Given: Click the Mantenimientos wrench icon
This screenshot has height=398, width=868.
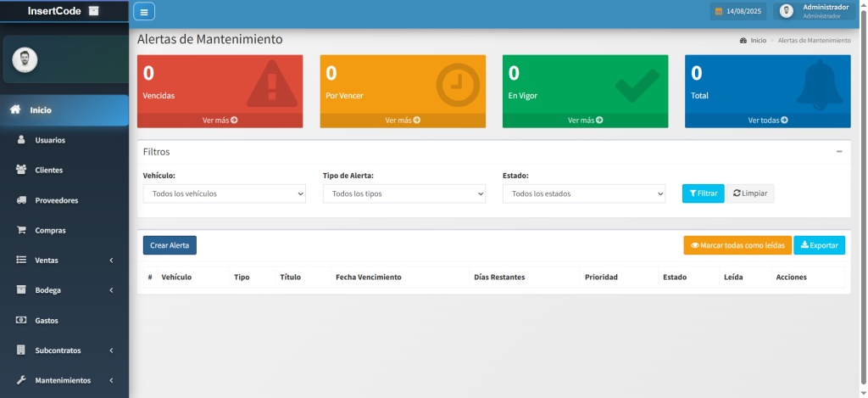Looking at the screenshot, I should (x=21, y=380).
